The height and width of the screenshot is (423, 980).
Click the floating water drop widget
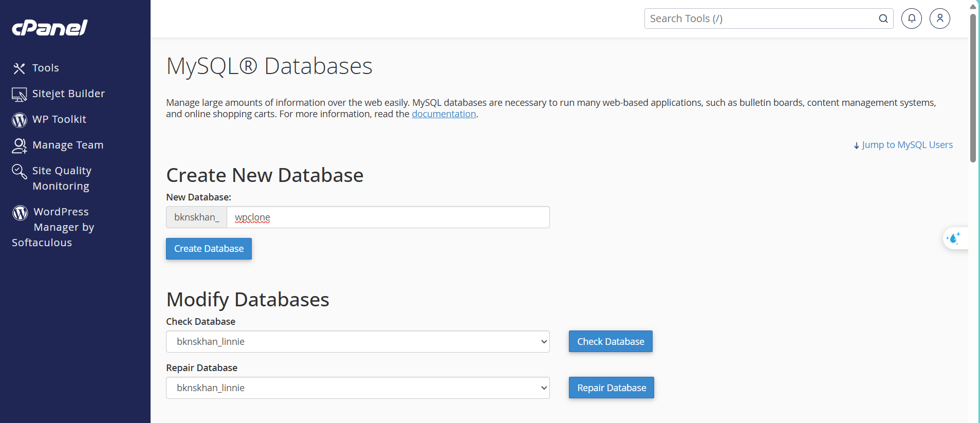click(x=954, y=238)
